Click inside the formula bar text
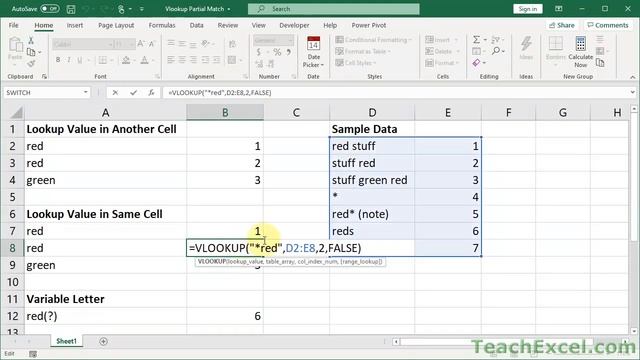 220,93
